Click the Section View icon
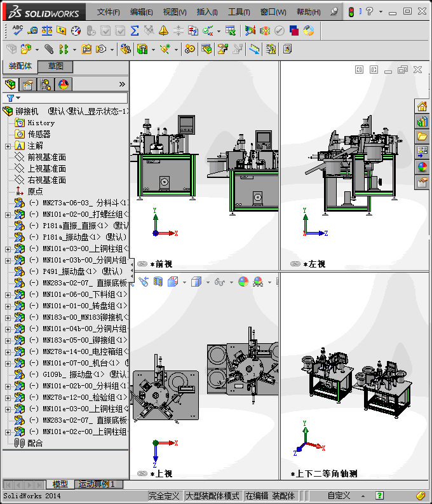Image resolution: width=432 pixels, height=504 pixels. (158, 282)
